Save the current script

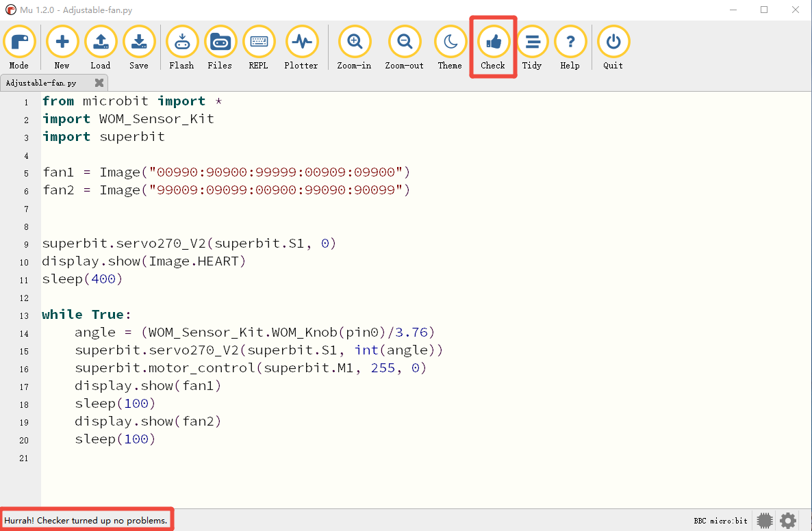[139, 48]
